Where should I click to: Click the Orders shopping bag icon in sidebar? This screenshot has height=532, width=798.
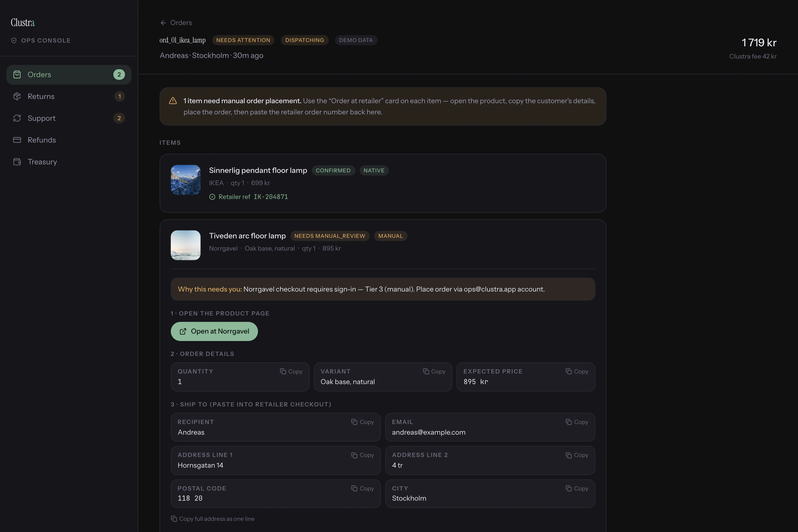click(x=17, y=75)
